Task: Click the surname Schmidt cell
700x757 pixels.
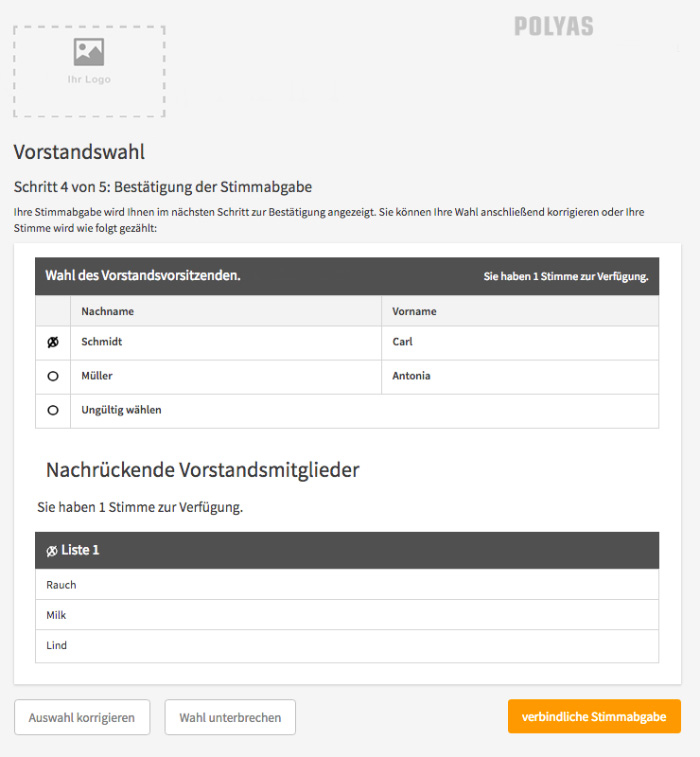Action: (x=226, y=342)
